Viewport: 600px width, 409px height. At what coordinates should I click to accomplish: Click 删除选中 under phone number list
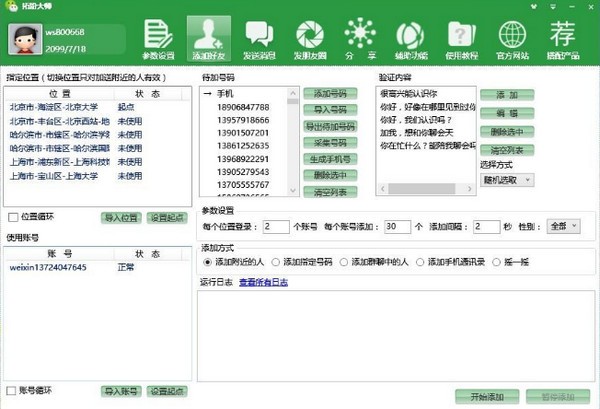tap(330, 176)
